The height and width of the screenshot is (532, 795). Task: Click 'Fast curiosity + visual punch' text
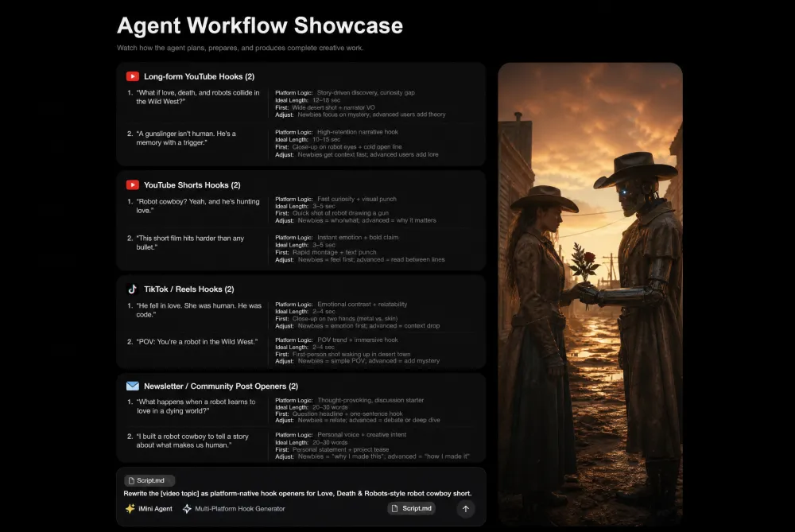pyautogui.click(x=357, y=199)
